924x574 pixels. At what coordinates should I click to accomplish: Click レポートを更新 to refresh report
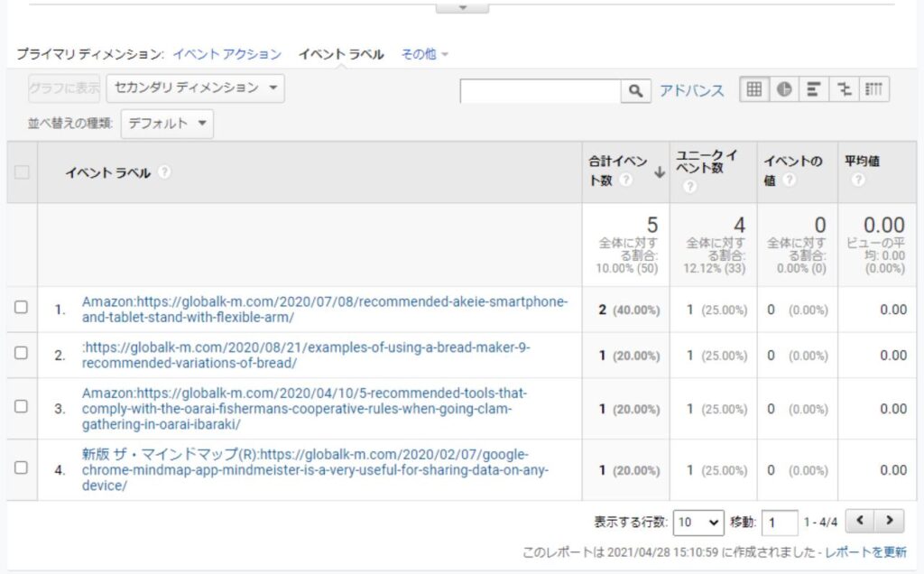866,551
